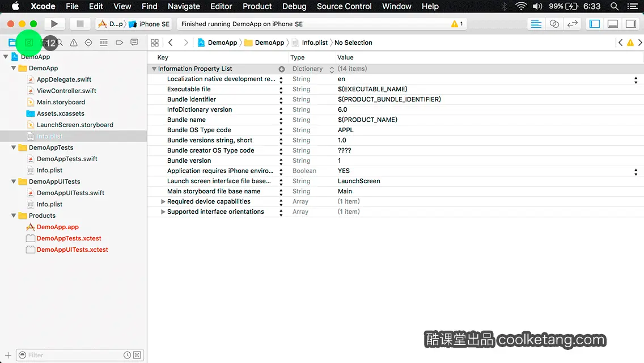This screenshot has height=363, width=644.
Task: Open the debug navigator icon
Action: point(104,43)
